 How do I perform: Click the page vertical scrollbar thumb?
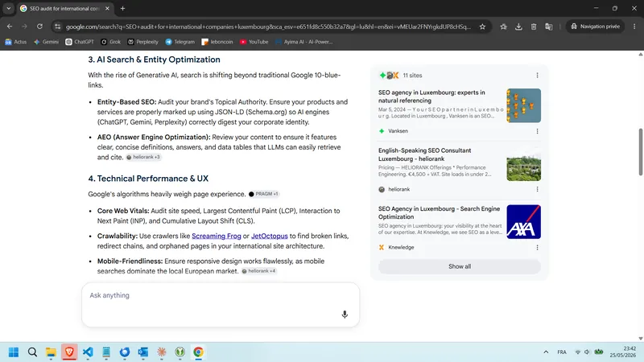(x=640, y=152)
